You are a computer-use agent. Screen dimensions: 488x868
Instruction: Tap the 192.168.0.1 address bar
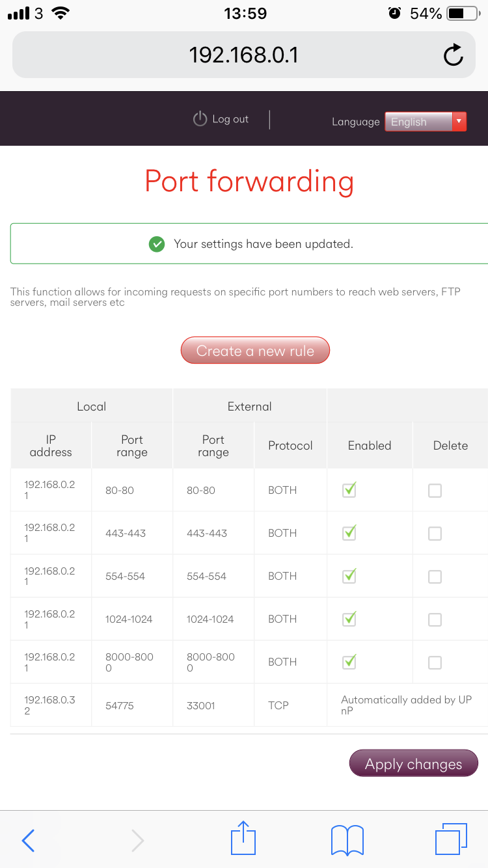[243, 55]
